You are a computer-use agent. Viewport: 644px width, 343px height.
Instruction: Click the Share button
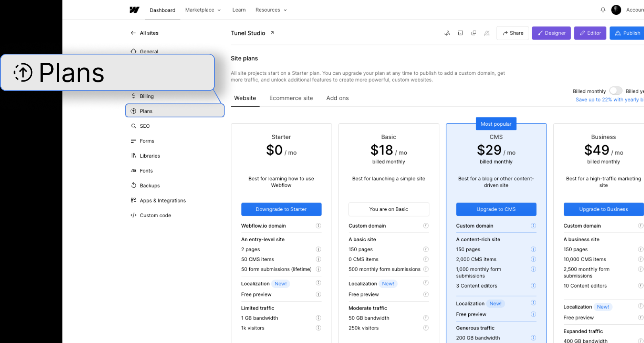(513, 33)
